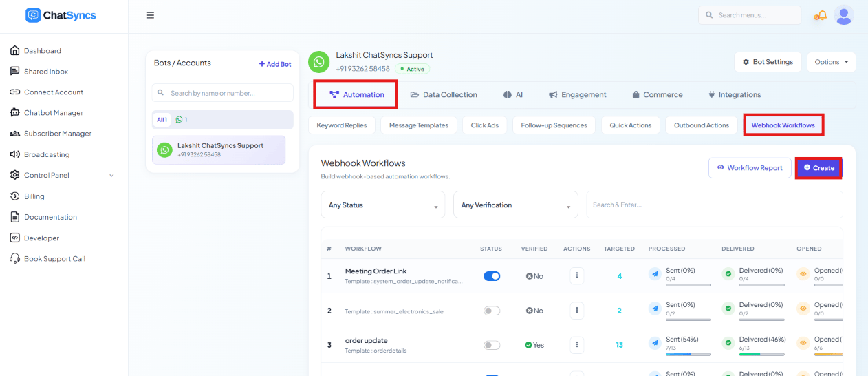Open the Any Verification dropdown
This screenshot has height=376, width=868.
(515, 205)
